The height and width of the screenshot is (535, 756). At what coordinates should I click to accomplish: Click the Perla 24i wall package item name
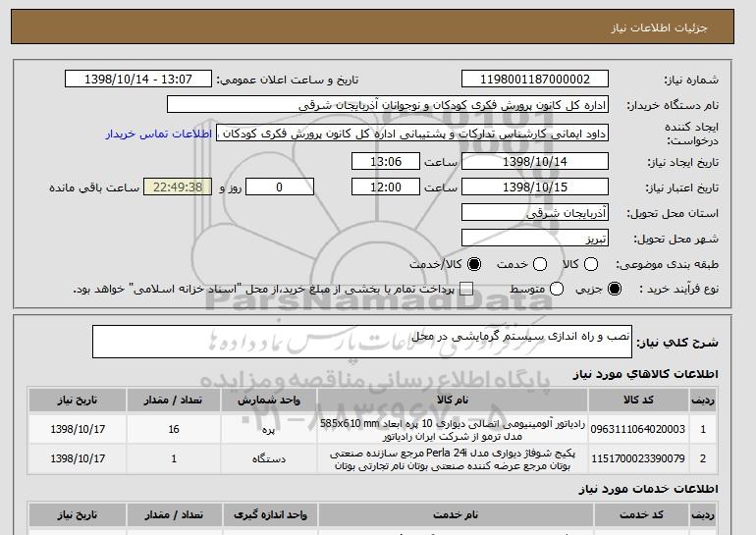(453, 459)
